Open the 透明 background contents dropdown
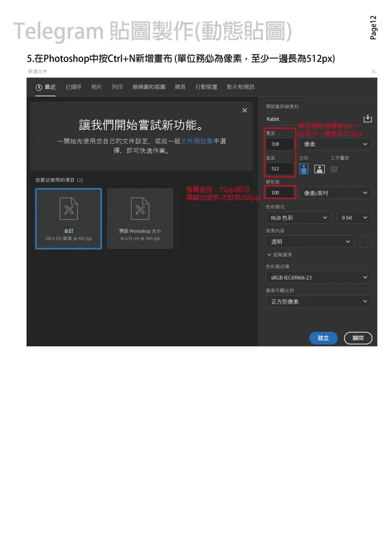This screenshot has height=554, width=392. tap(310, 242)
